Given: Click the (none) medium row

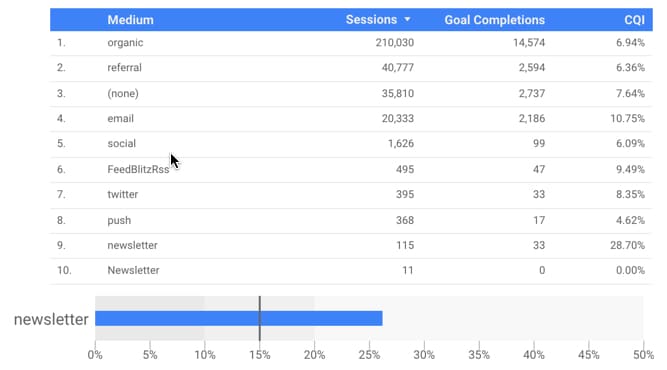Looking at the screenshot, I should tap(351, 94).
